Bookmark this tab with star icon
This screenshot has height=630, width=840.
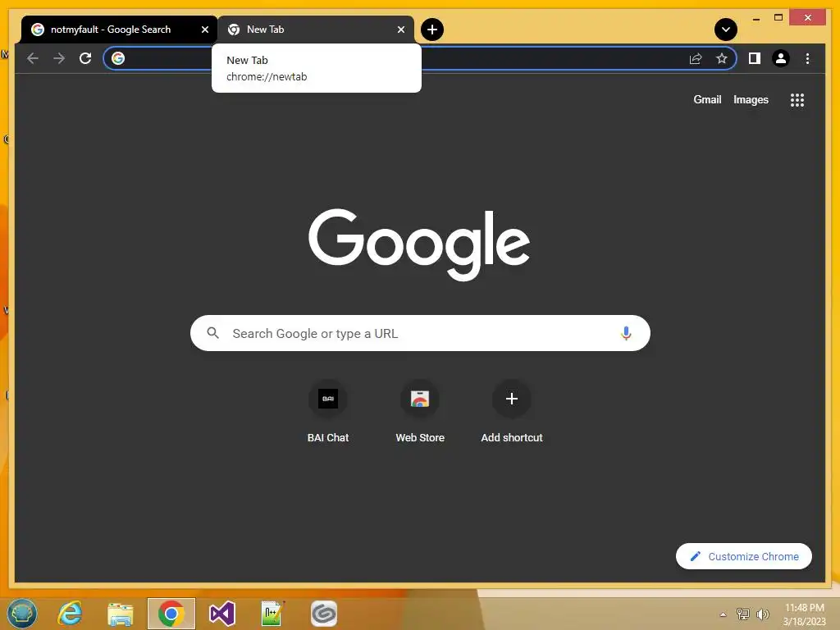[x=722, y=58]
